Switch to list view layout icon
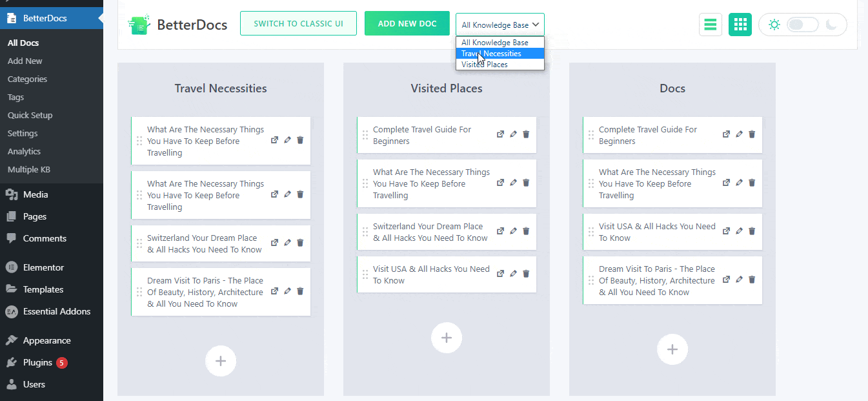 (711, 25)
